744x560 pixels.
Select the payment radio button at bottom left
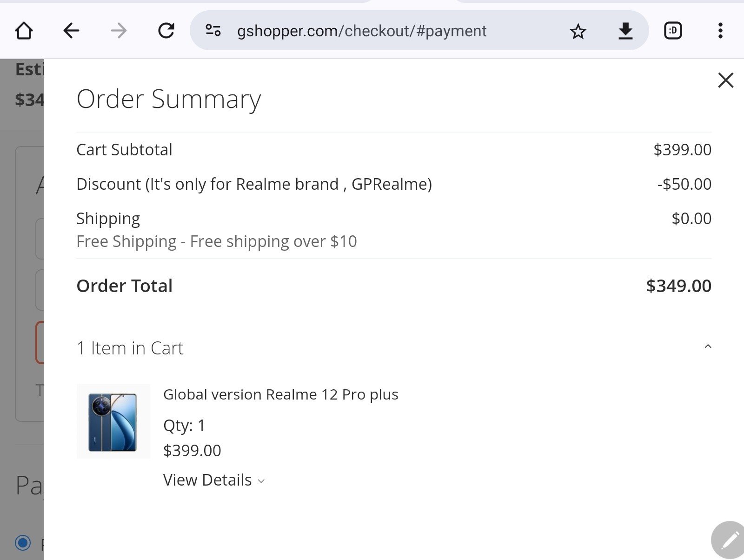(x=23, y=542)
